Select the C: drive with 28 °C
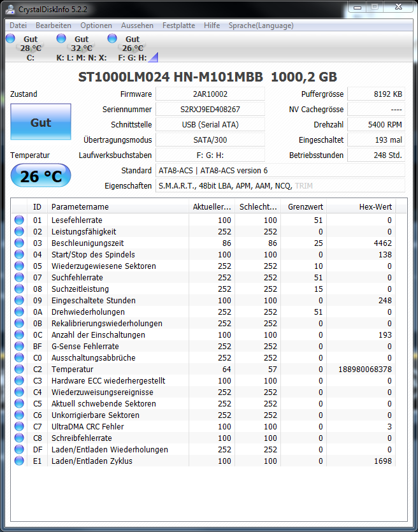This screenshot has width=418, height=532. [30, 48]
